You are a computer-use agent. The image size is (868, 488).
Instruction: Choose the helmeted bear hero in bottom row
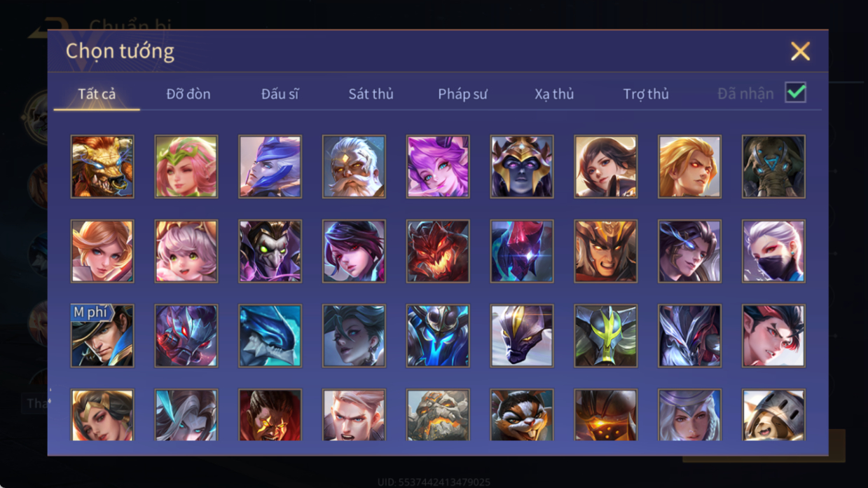(773, 415)
